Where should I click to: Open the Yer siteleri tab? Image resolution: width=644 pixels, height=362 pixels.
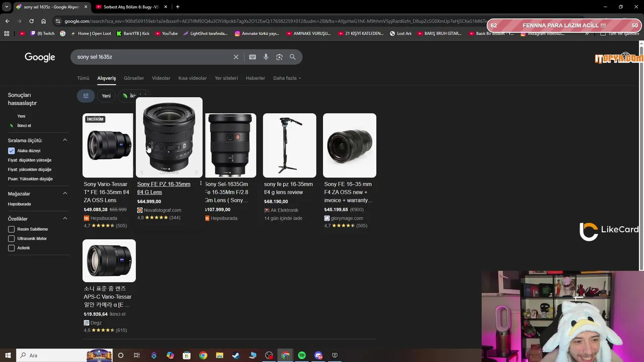226,78
